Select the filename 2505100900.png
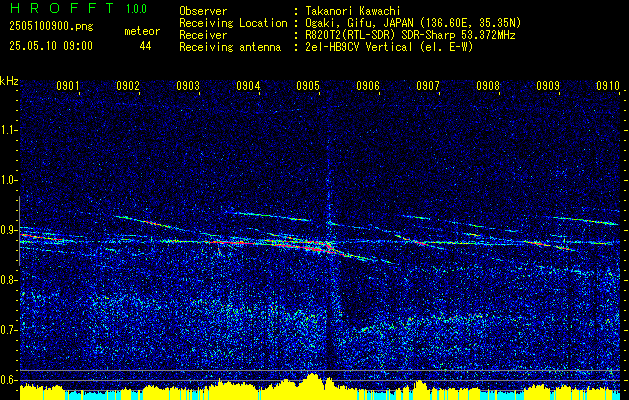This screenshot has height=400, width=629. coord(51,26)
